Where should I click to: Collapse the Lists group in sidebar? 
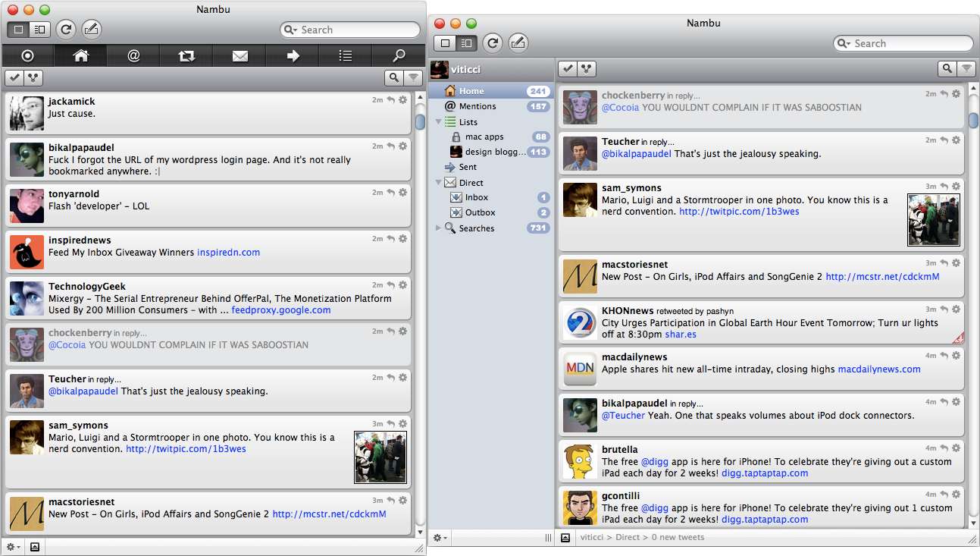[x=439, y=121]
